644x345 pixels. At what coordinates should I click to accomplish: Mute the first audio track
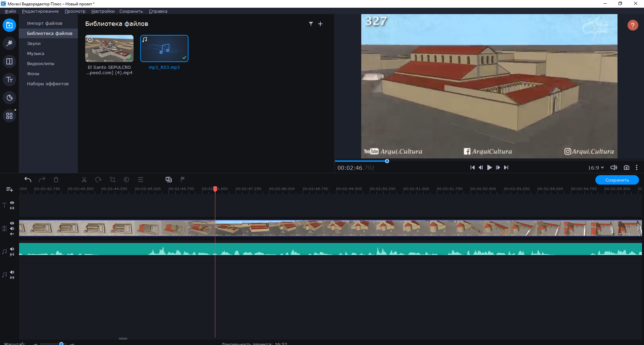[x=12, y=249]
